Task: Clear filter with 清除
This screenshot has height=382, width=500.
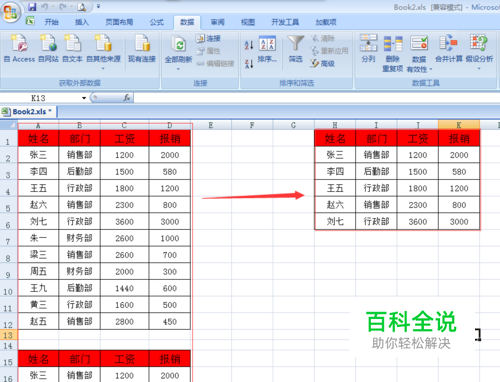Action: coord(323,39)
